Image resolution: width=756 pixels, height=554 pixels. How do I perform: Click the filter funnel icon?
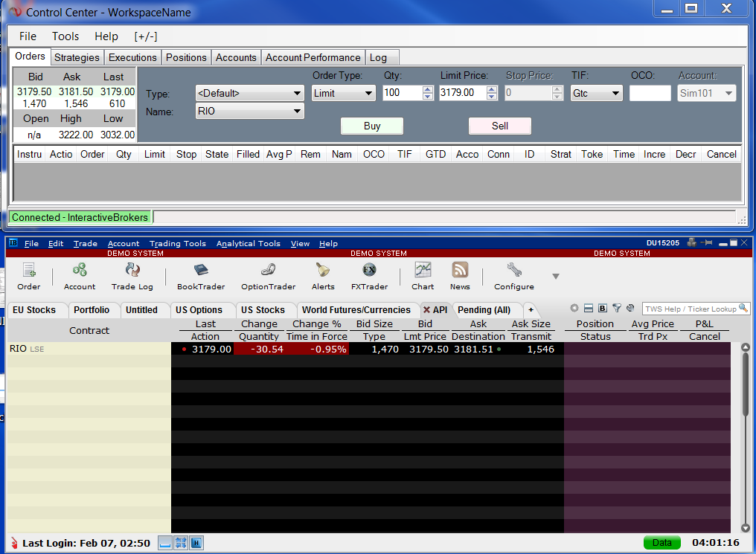(x=617, y=309)
